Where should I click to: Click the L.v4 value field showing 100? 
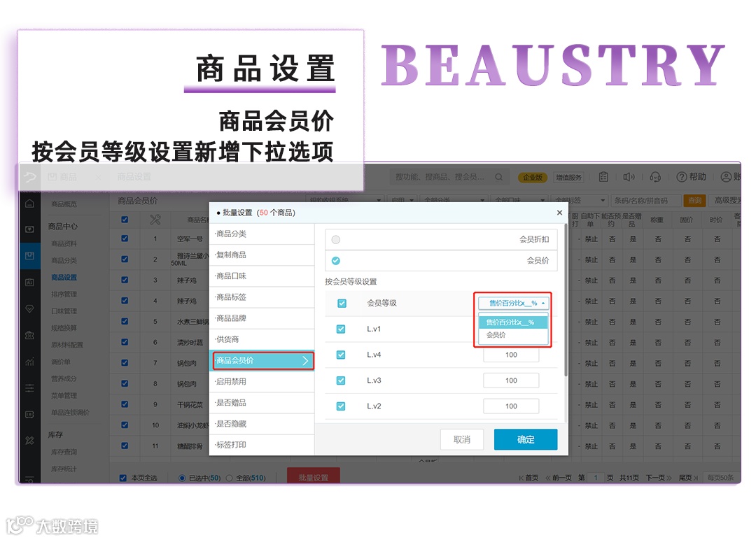(x=511, y=355)
